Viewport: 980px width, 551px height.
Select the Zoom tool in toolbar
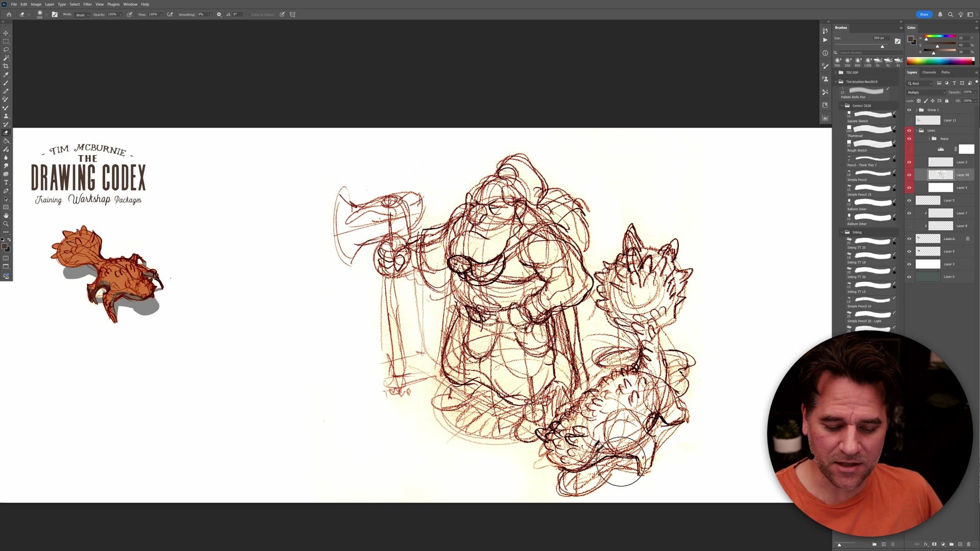tap(6, 224)
